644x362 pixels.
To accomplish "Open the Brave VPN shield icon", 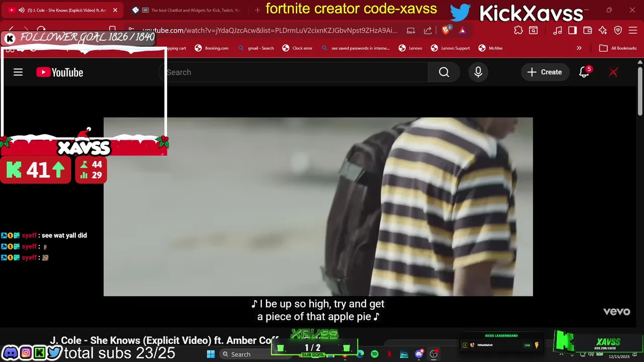I will pos(618,31).
